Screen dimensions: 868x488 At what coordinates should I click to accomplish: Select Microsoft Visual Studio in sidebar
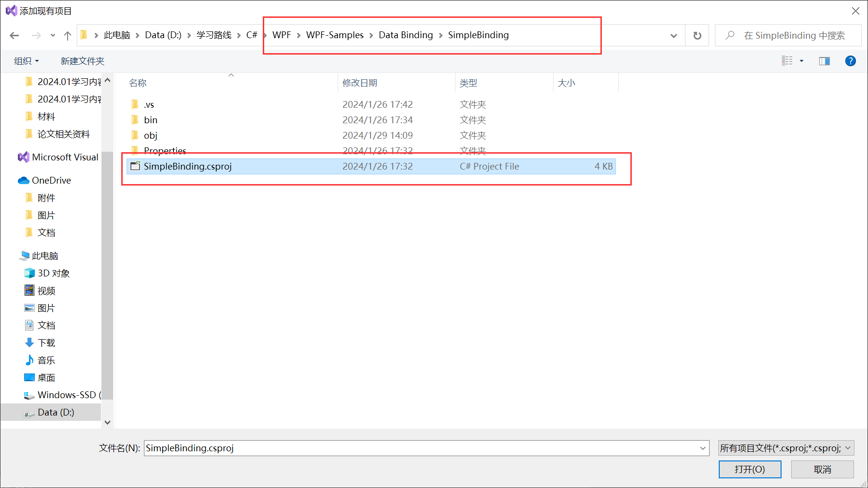pyautogui.click(x=58, y=157)
